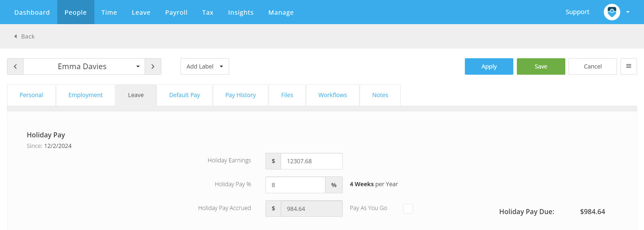Screen dimensions: 644x230
Task: Switch to the Pay History tab
Action: [x=241, y=95]
